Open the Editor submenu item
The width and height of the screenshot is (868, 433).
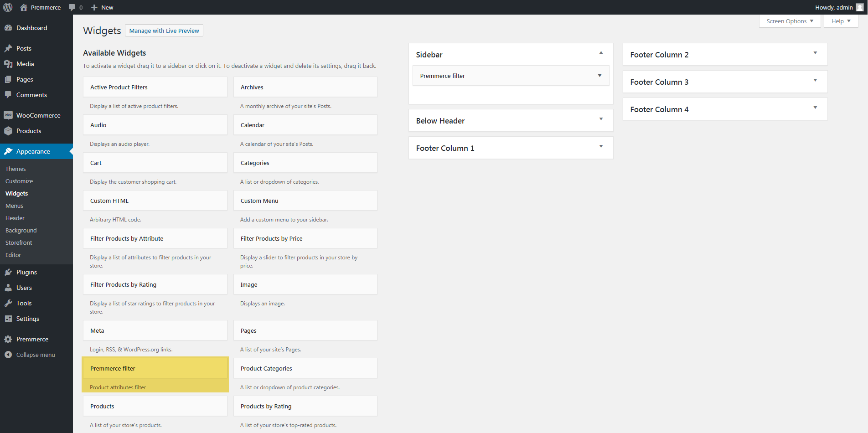[x=13, y=255]
